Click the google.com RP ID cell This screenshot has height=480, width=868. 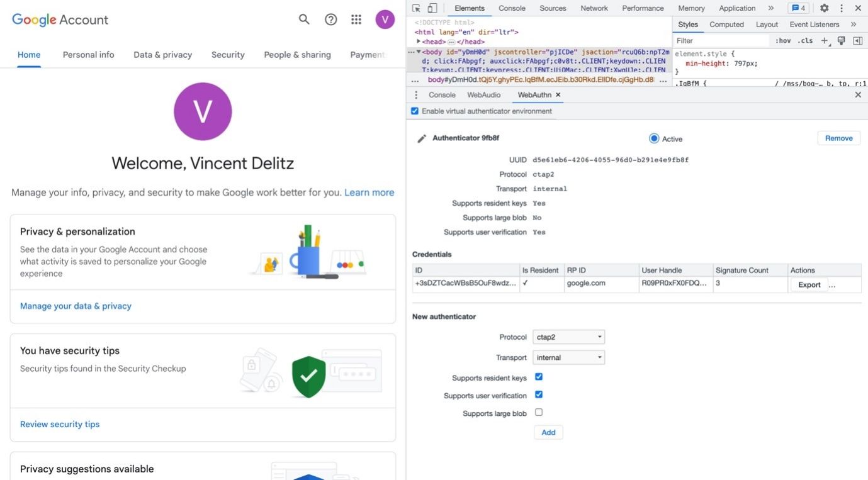pyautogui.click(x=602, y=284)
